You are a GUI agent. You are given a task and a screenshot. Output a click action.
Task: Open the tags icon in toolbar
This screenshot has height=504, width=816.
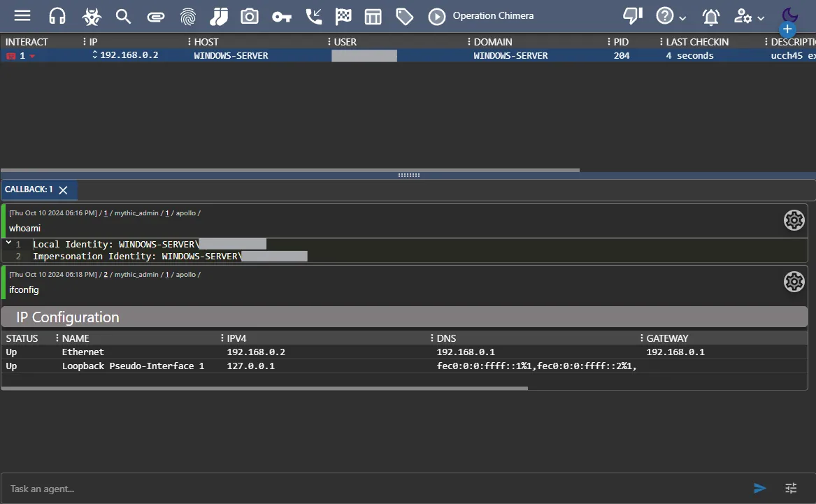click(x=404, y=16)
